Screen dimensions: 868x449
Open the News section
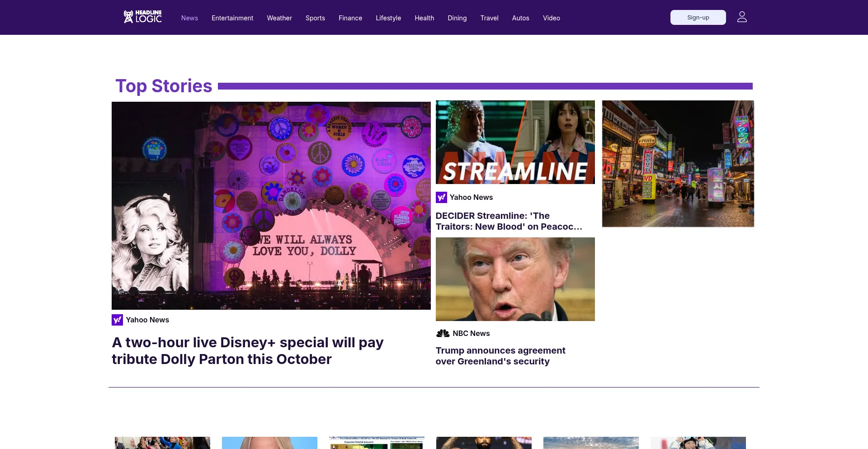point(189,18)
